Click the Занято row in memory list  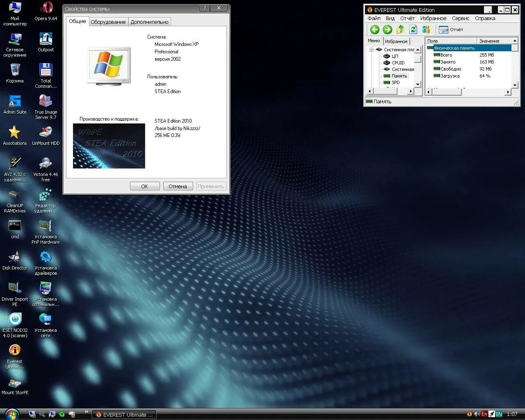click(x=469, y=62)
